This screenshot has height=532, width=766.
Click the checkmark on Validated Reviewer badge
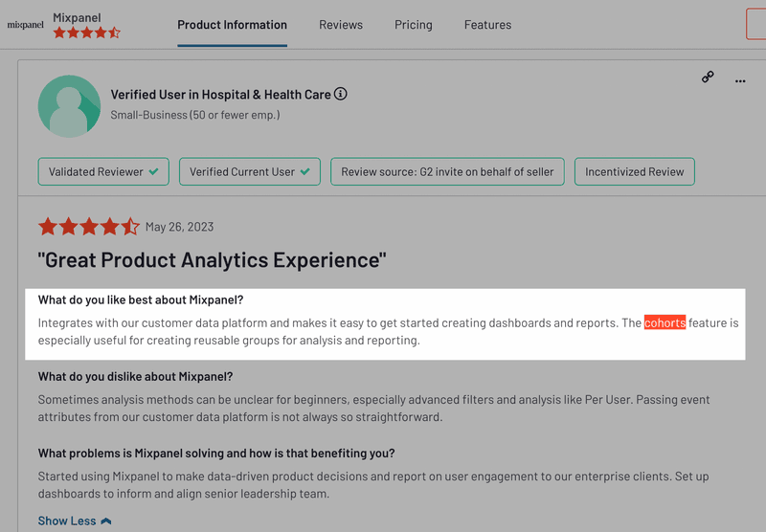point(153,172)
